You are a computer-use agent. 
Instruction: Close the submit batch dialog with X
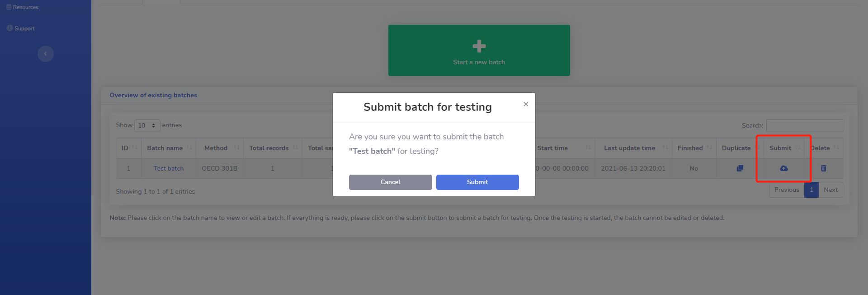tap(526, 104)
